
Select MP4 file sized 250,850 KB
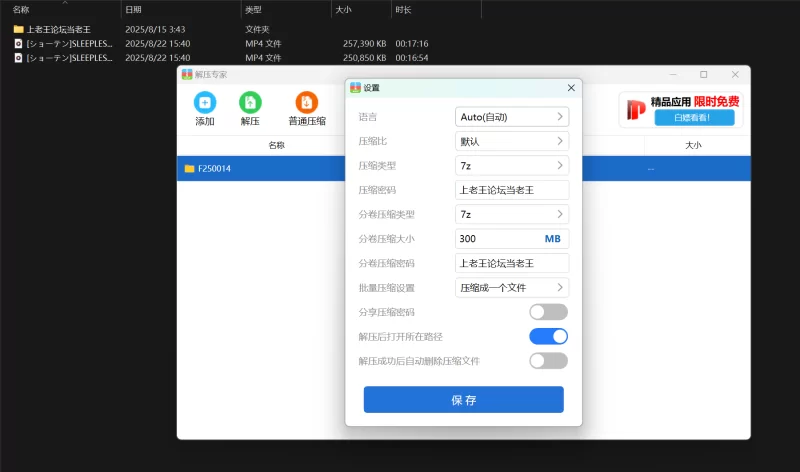220,58
